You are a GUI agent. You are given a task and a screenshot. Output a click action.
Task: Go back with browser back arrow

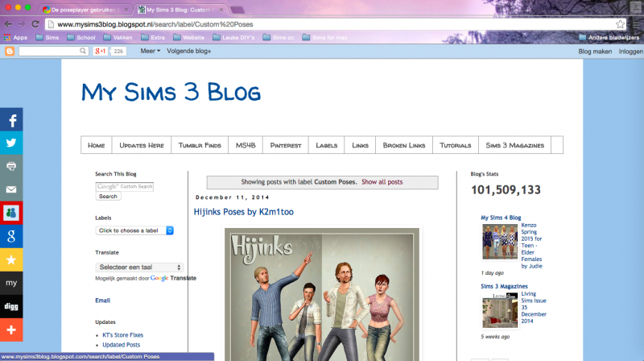(x=8, y=24)
